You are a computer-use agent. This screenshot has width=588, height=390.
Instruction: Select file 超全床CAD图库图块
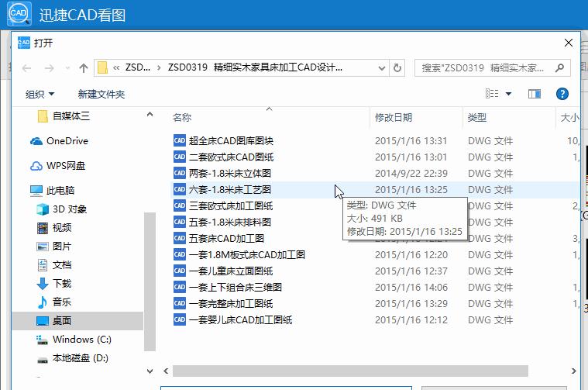pos(231,141)
